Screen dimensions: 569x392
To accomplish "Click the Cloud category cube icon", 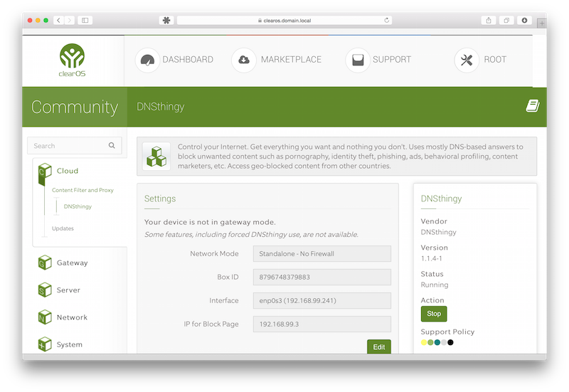I will 45,171.
